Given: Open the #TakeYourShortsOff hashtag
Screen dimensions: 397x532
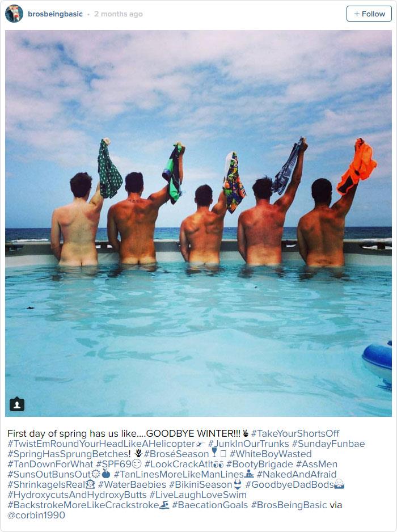Looking at the screenshot, I should click(295, 433).
